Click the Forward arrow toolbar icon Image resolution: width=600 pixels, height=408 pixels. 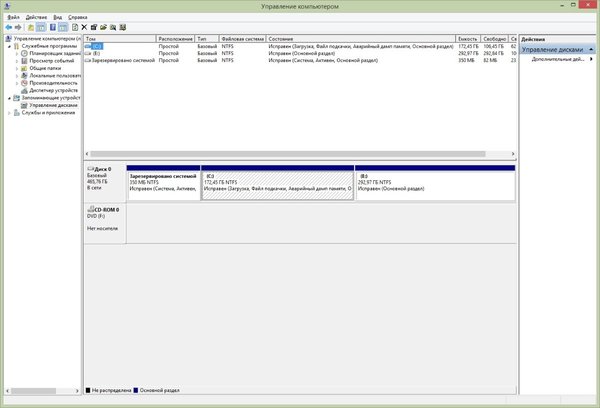[x=18, y=27]
